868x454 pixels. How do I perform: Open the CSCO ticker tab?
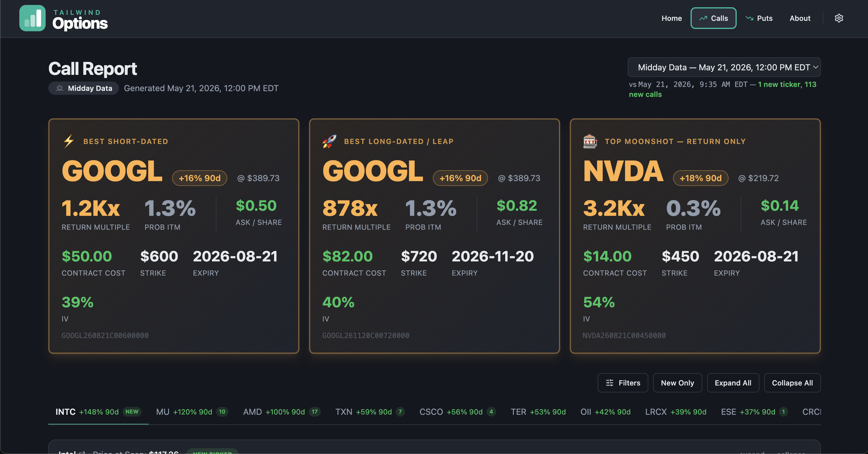pyautogui.click(x=458, y=412)
